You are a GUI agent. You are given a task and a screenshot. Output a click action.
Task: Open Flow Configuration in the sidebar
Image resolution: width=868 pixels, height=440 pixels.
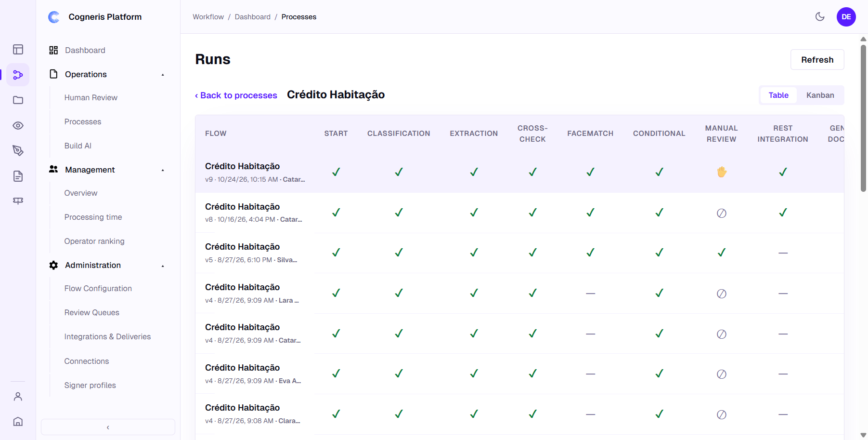click(x=98, y=288)
